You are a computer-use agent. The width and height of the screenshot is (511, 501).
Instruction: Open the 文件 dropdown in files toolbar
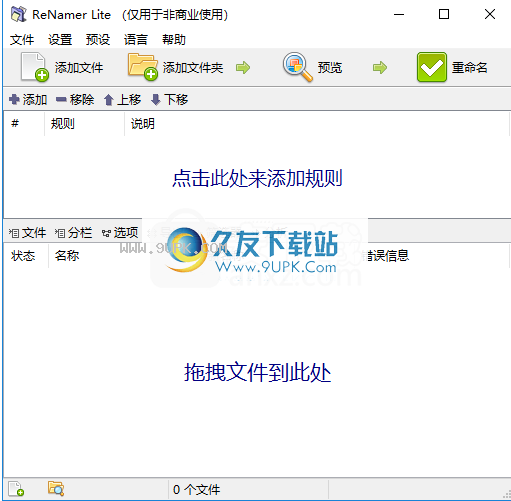(x=27, y=233)
